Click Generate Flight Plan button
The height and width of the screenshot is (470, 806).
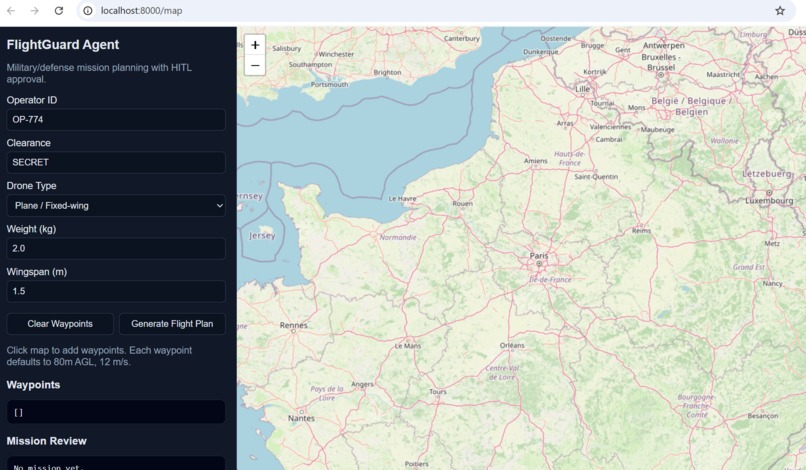point(172,323)
